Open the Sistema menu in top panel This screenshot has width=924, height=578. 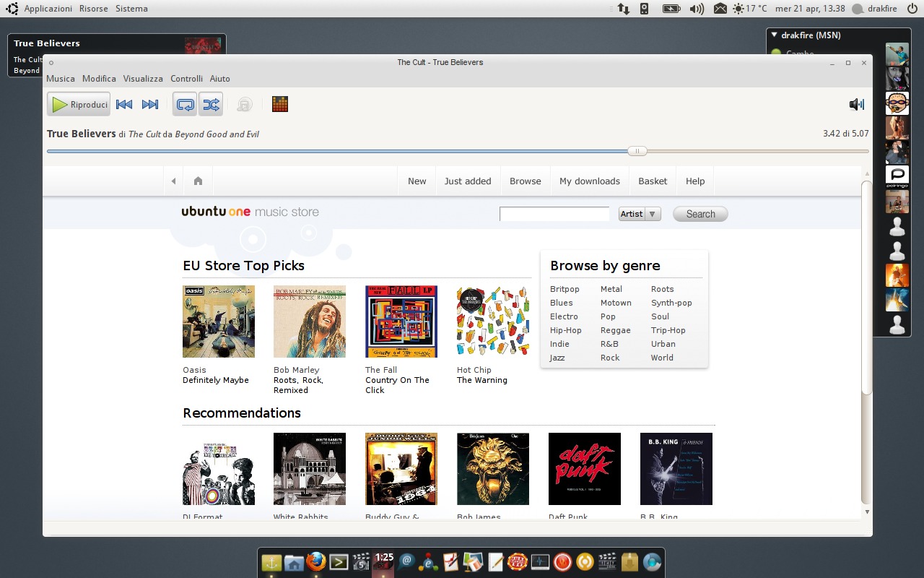[131, 9]
